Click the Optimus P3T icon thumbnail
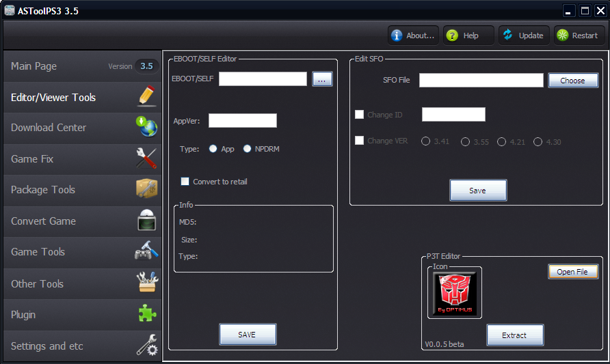Viewport: 610px width, 364px height. (x=455, y=292)
